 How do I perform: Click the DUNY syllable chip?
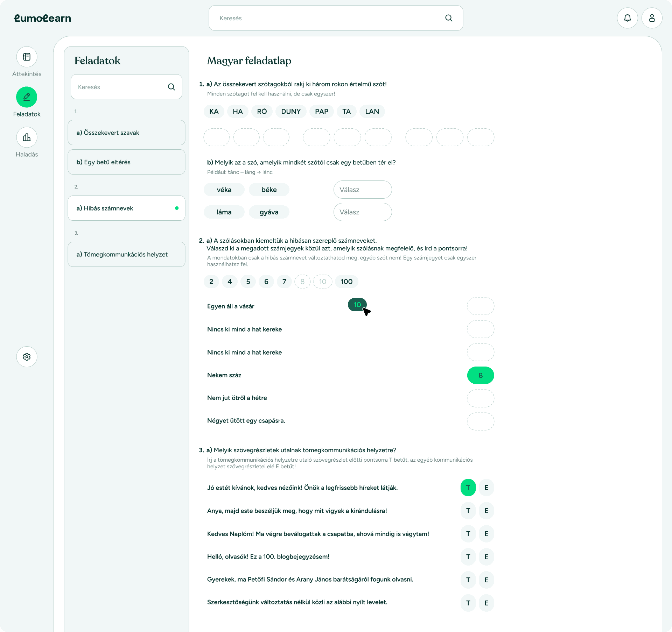(291, 112)
